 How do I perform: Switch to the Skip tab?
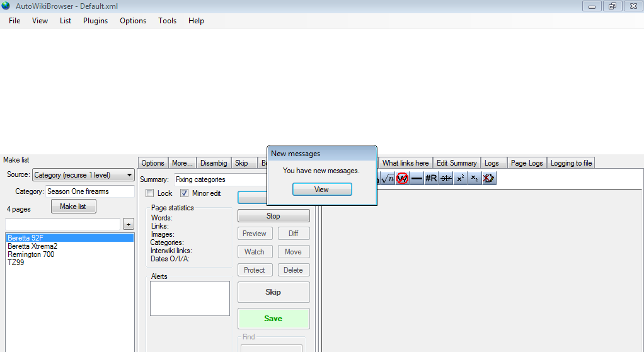tap(241, 163)
